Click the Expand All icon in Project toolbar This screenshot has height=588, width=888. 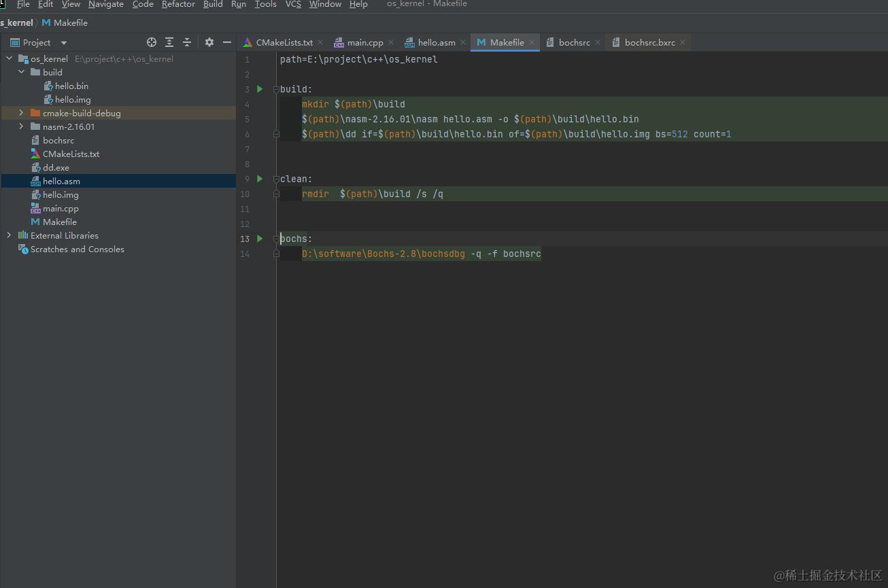point(169,42)
